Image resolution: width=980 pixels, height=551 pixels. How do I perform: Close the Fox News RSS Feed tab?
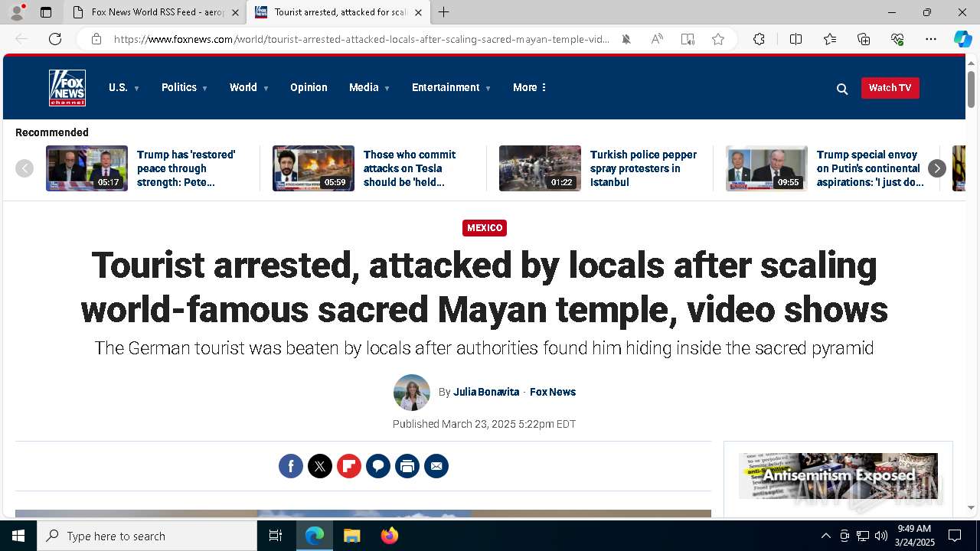pyautogui.click(x=235, y=12)
